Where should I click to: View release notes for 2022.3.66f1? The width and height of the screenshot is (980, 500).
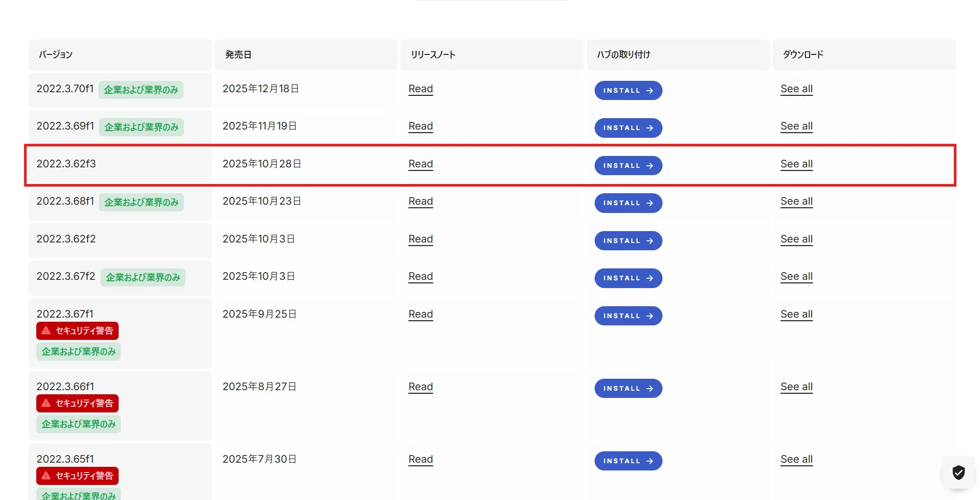pyautogui.click(x=420, y=387)
